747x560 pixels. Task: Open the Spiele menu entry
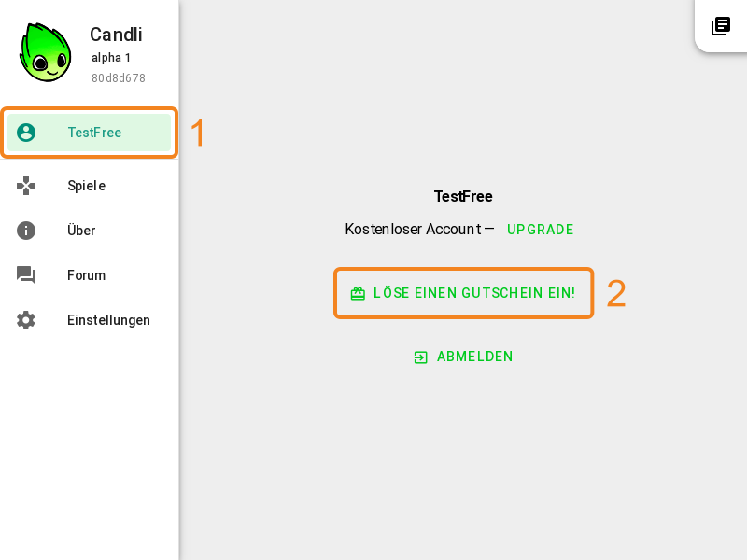click(x=89, y=186)
